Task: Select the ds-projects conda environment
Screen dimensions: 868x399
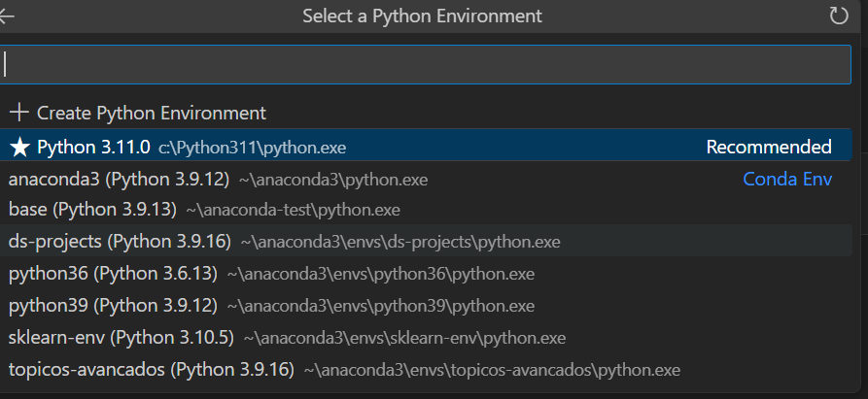Action: pyautogui.click(x=120, y=241)
